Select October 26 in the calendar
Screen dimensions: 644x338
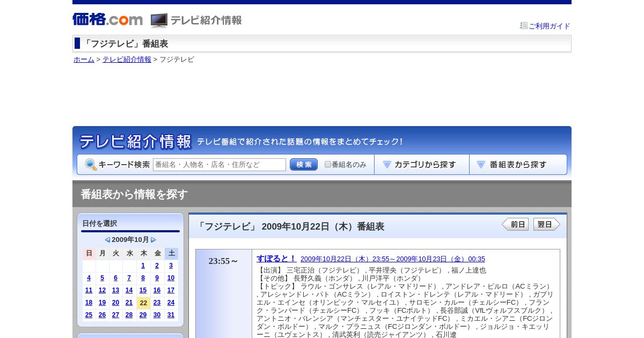103,315
